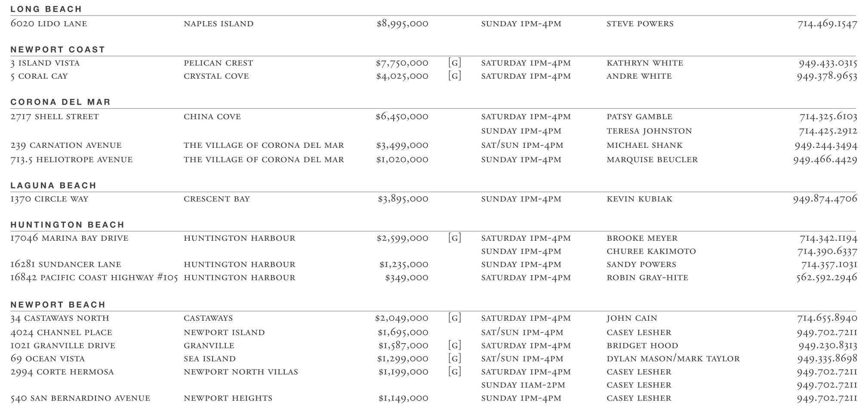The height and width of the screenshot is (411, 868).
Task: Select Robin Gray-Hite's phone number
Action: (x=826, y=277)
